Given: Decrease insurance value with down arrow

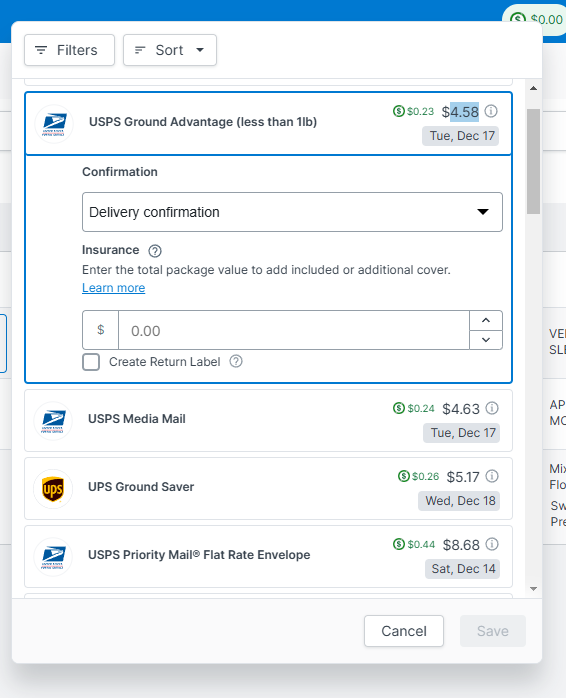Looking at the screenshot, I should point(486,340).
